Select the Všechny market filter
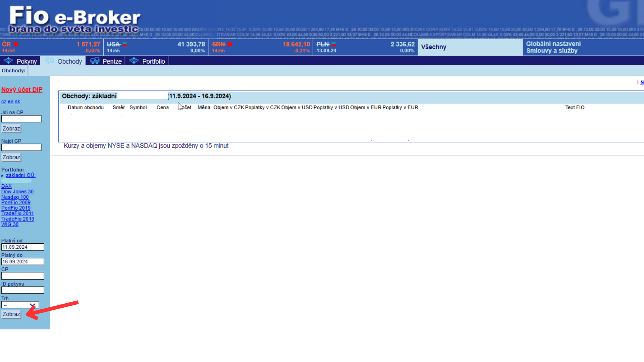The width and height of the screenshot is (644, 362). pos(433,47)
